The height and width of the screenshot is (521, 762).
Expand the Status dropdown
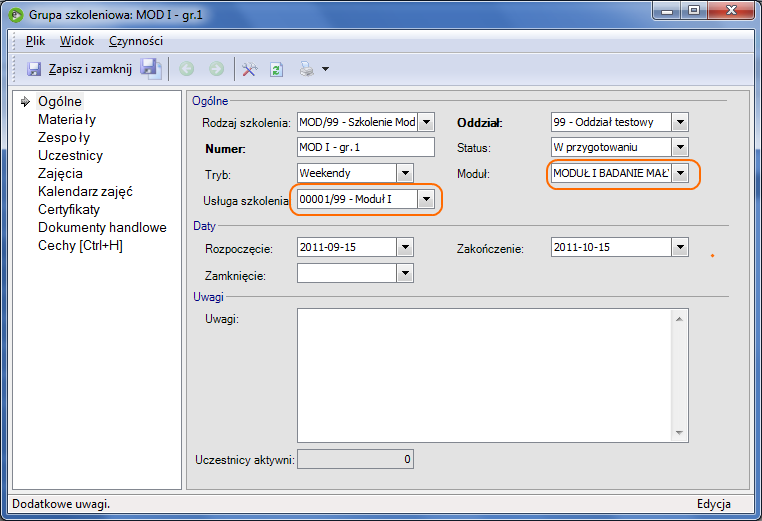click(680, 147)
